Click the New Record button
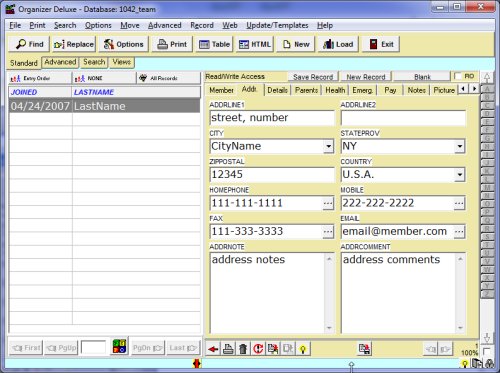Viewport: 500px width, 373px height. [x=366, y=77]
